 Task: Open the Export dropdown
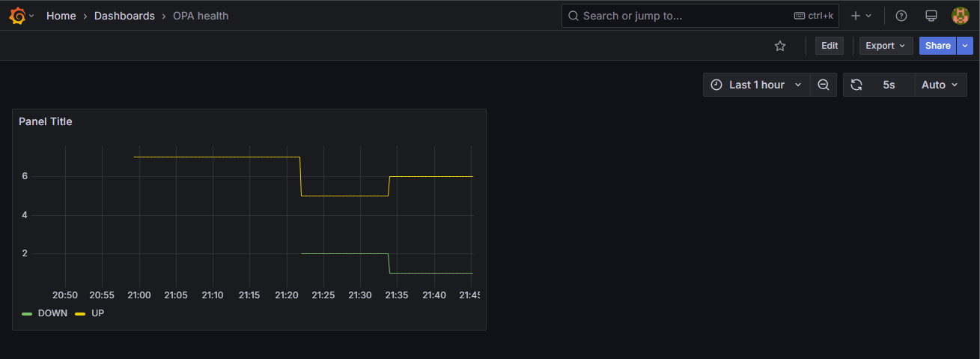[x=886, y=46]
